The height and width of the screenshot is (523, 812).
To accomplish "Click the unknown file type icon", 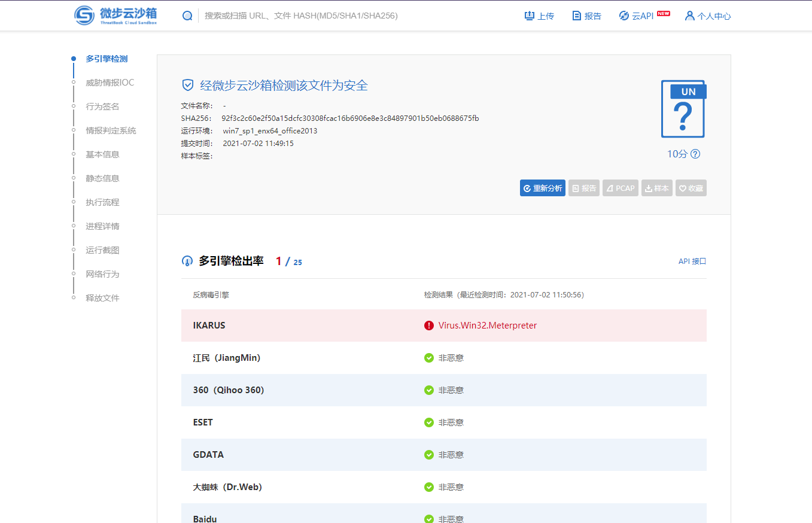I will pyautogui.click(x=683, y=110).
